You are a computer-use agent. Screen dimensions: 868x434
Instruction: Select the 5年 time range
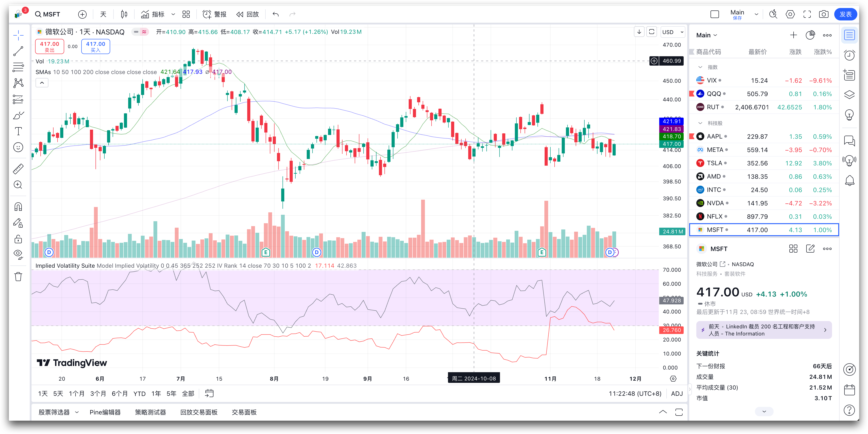tap(171, 394)
